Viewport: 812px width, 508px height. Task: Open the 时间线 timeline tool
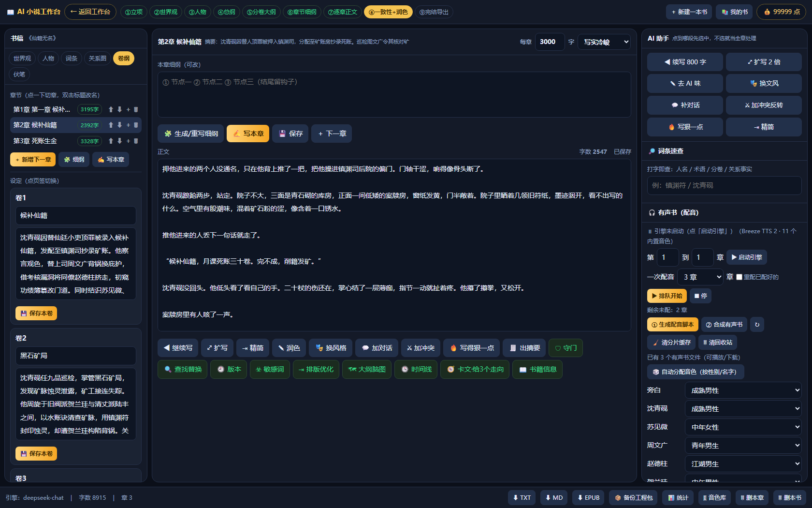click(416, 369)
